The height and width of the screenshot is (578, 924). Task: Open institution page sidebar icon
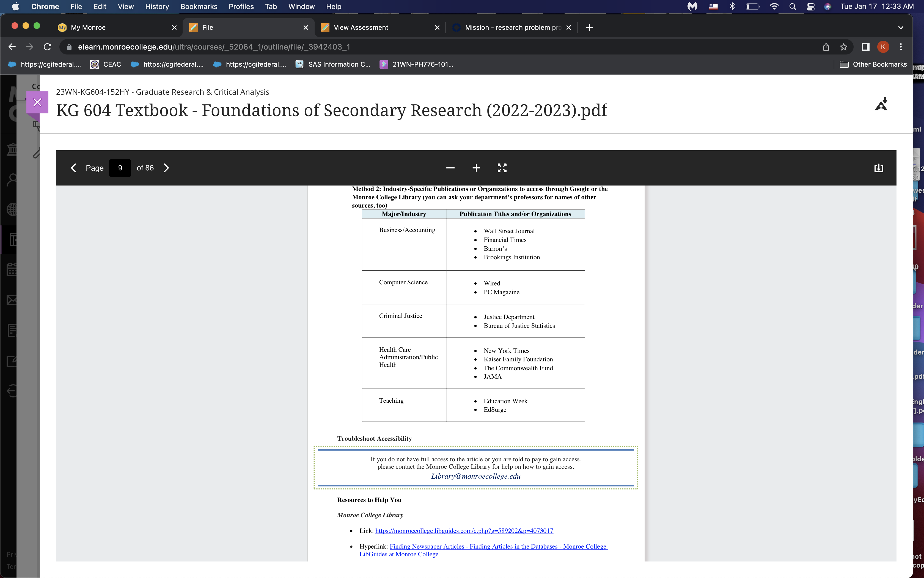(12, 149)
